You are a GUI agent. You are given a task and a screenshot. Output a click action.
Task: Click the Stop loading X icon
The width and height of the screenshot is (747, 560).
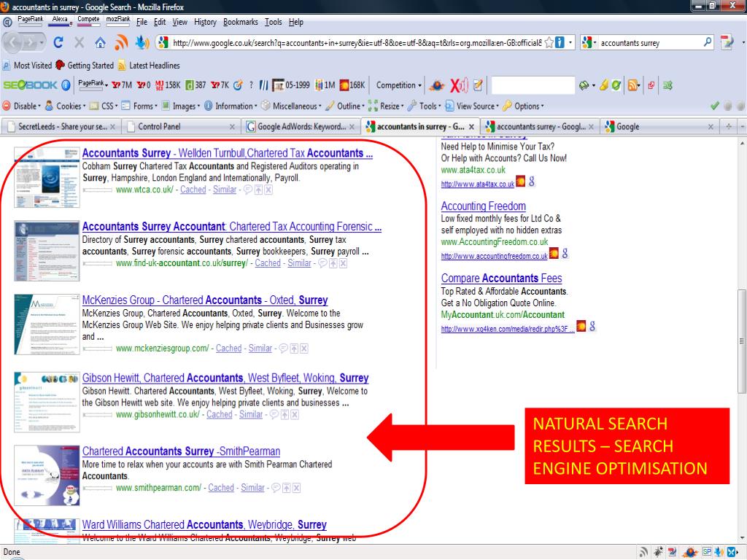(x=79, y=43)
